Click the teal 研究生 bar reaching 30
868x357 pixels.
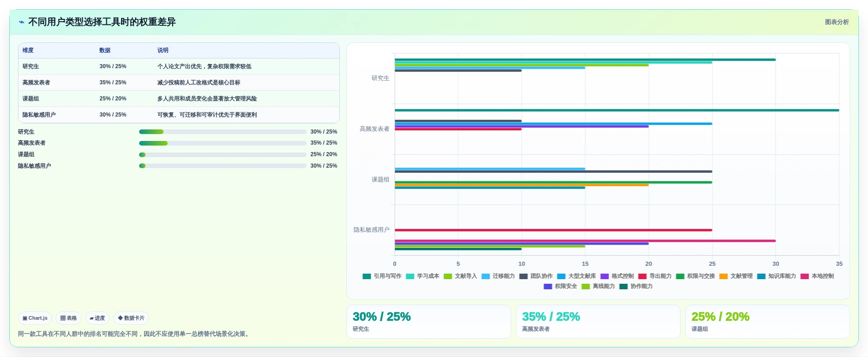pyautogui.click(x=585, y=60)
